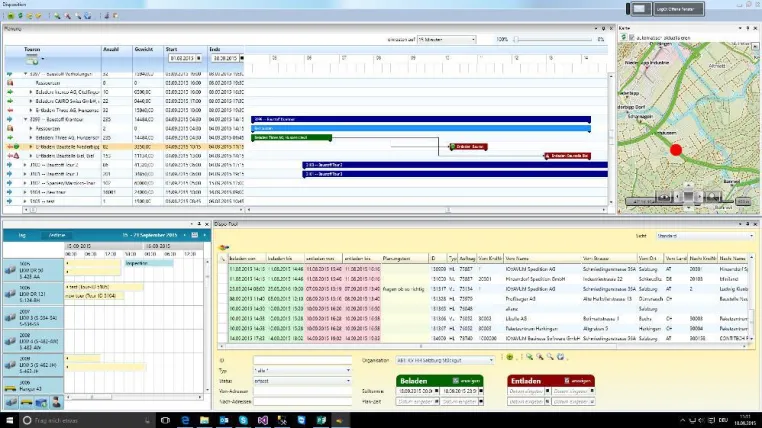Click the green refresh arrows icon in main toolbar
762x428 pixels.
coord(20,16)
